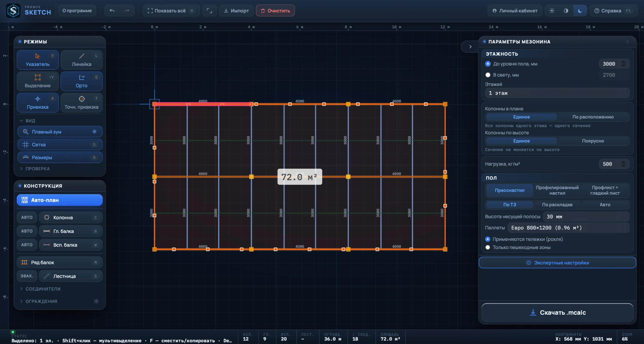This screenshot has width=644, height=344.
Task: Adjust the 3000 floor height stepper
Action: pyautogui.click(x=623, y=64)
